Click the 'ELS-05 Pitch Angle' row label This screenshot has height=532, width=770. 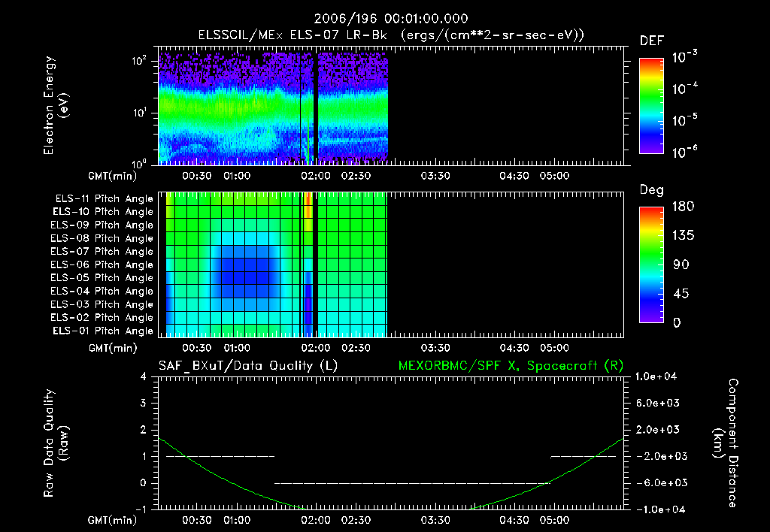(102, 278)
